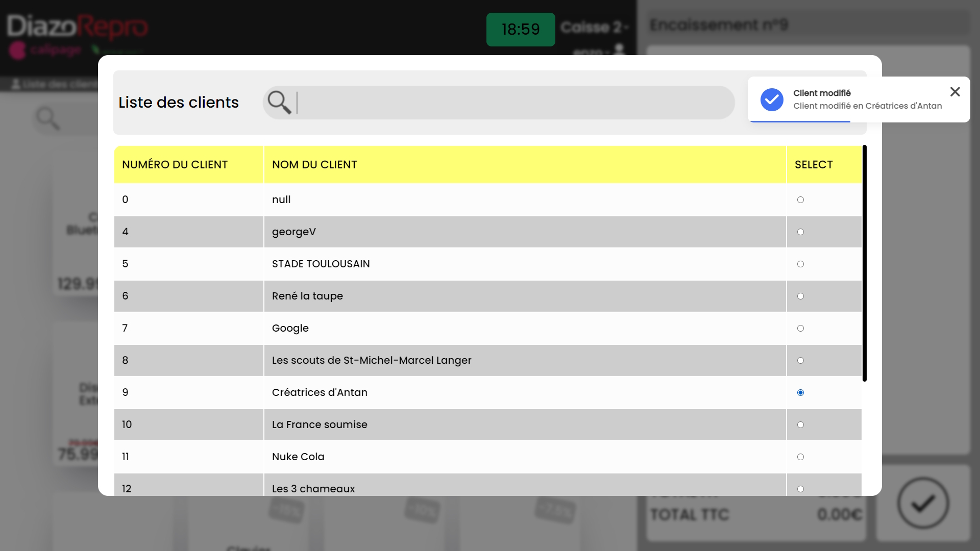Click the client list vertical scrollbar
The width and height of the screenshot is (980, 551).
[864, 263]
